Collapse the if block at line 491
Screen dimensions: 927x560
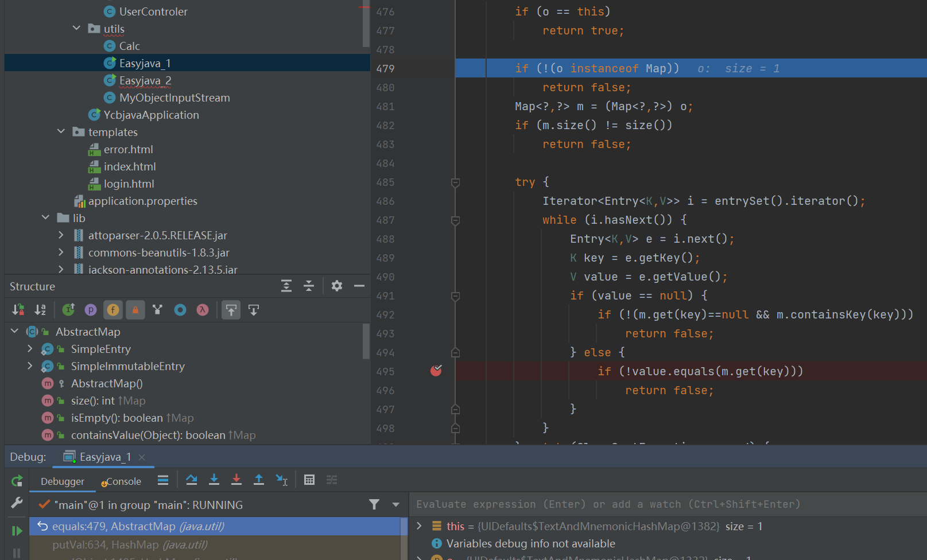455,296
